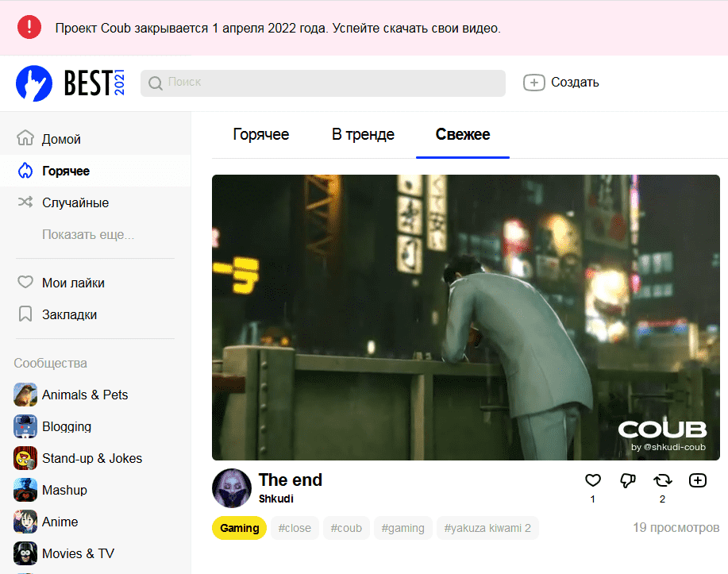Click the Stand-up & Jokes avatar
728x574 pixels.
[x=25, y=458]
